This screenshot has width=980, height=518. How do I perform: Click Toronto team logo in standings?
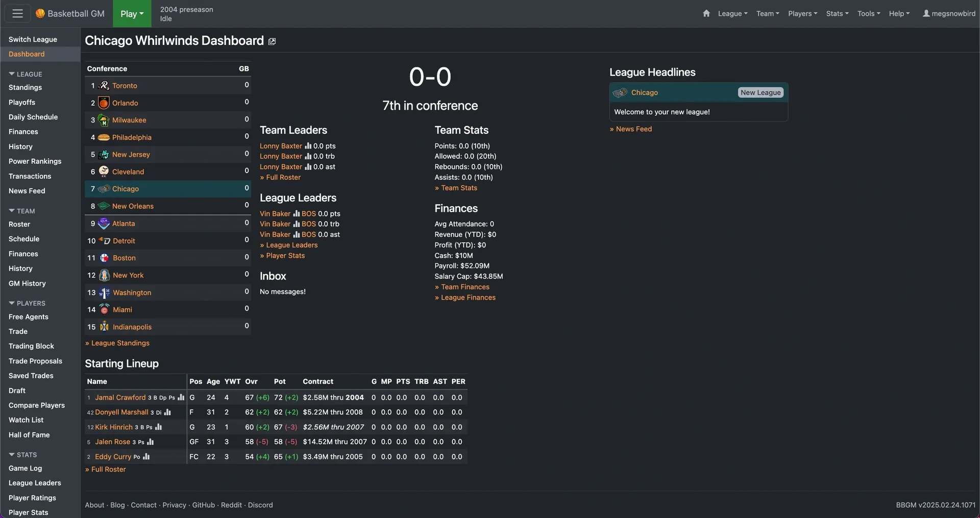click(x=104, y=86)
